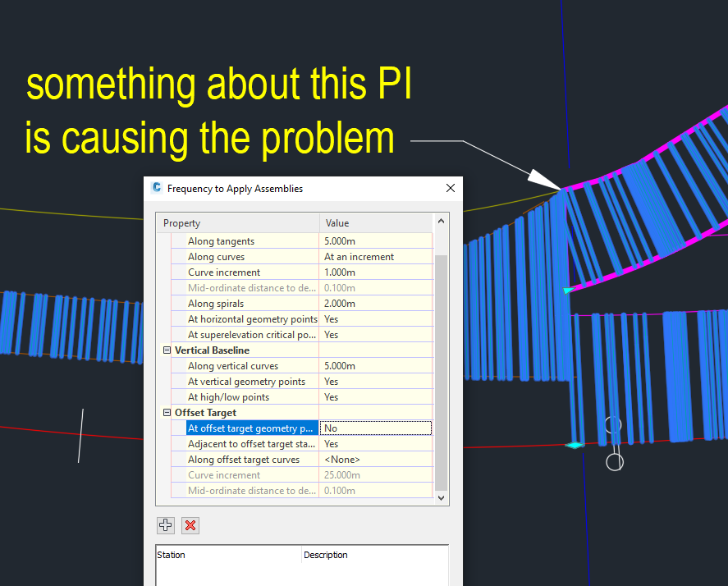Screen dimensions: 728x586
Task: Click the lower white circle marker in drawing
Action: click(x=615, y=463)
